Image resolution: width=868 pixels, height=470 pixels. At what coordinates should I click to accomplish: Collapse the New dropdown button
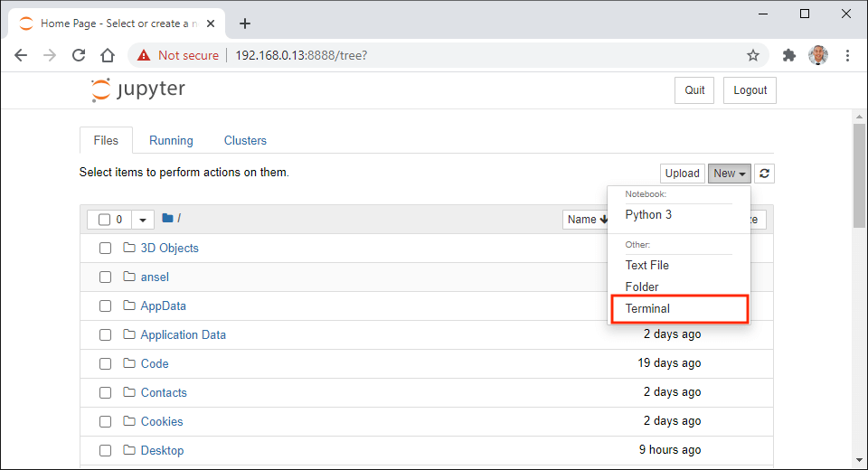[729, 174]
